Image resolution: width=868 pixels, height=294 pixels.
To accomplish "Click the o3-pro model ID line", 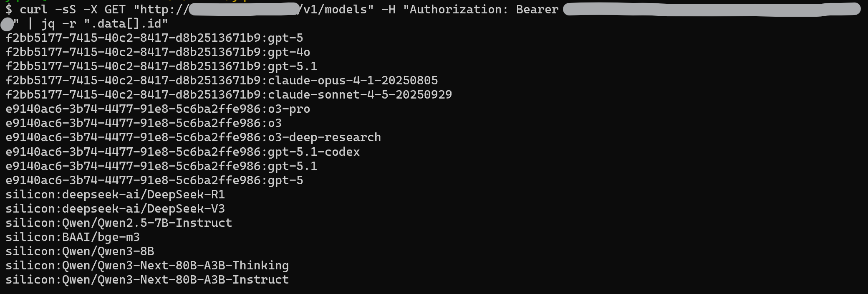I will (x=158, y=109).
